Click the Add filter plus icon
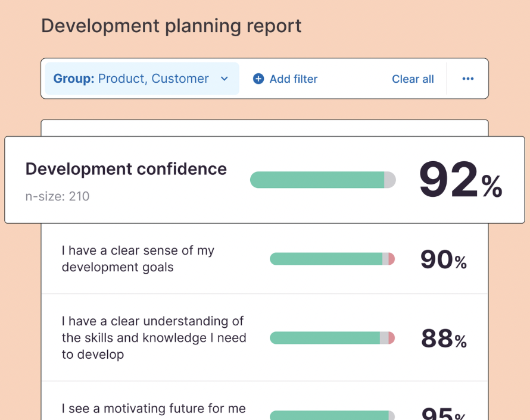Image resolution: width=530 pixels, height=420 pixels. coord(258,79)
